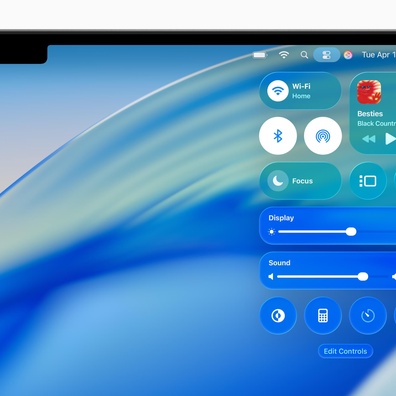The image size is (396, 396).
Task: Click the battery icon in menu bar
Action: click(x=260, y=55)
